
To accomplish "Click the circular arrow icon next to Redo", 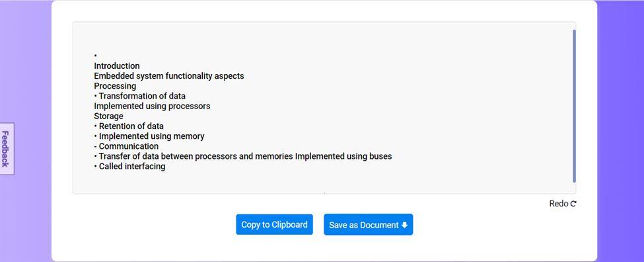I will point(573,204).
